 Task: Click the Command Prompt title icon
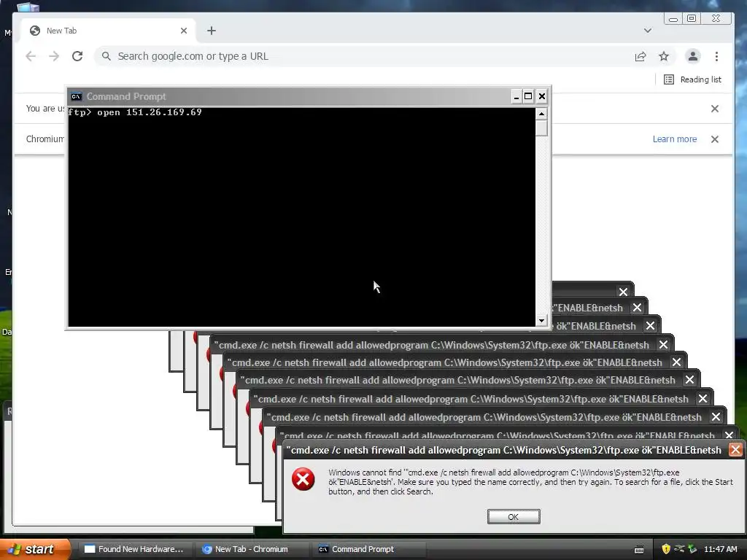(76, 97)
